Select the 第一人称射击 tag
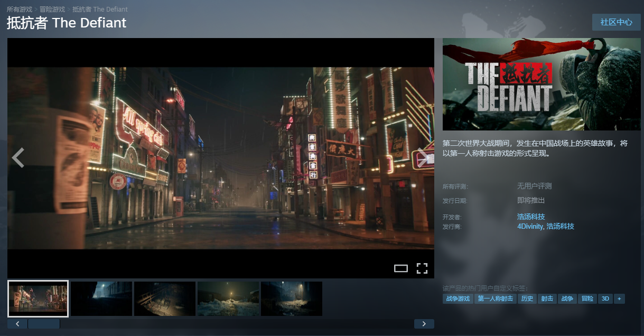644x336 pixels. tap(495, 298)
